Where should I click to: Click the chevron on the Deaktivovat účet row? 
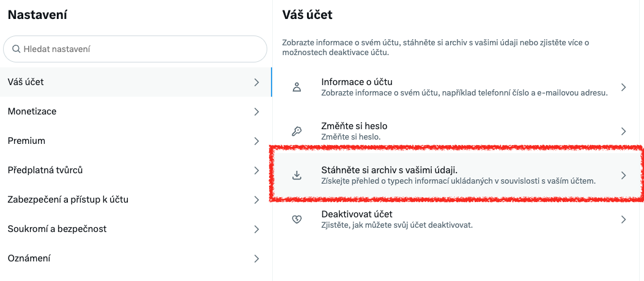[x=624, y=219]
